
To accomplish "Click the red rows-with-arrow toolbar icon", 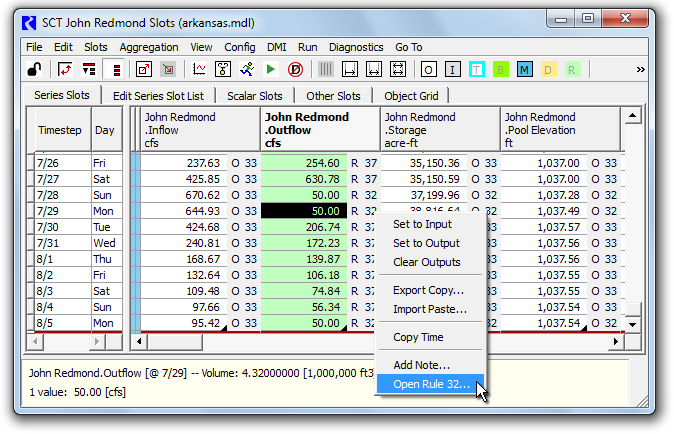I will [x=89, y=69].
